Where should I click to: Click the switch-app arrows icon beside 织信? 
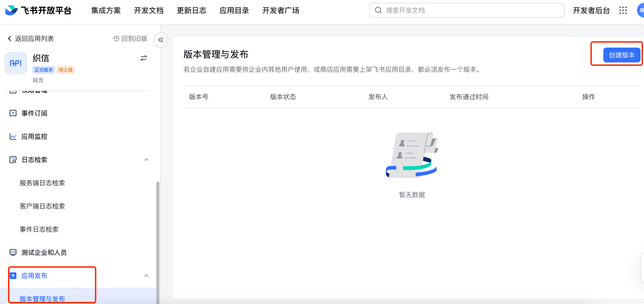coord(143,58)
